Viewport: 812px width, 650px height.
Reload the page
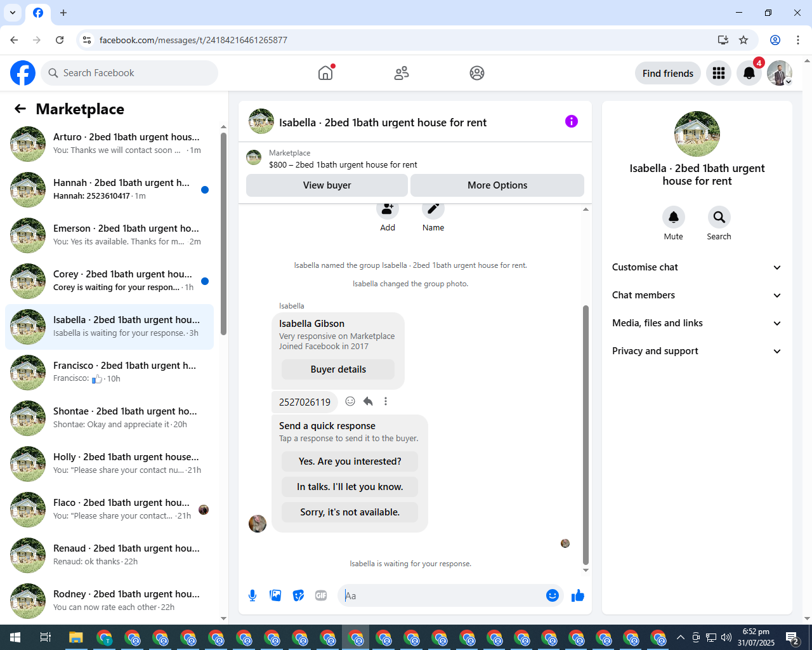(60, 40)
